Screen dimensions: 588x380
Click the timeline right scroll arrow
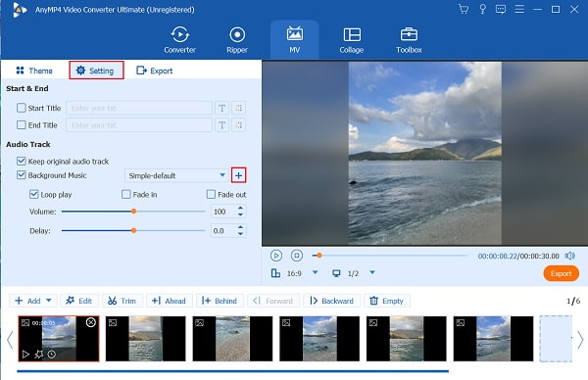click(x=580, y=340)
